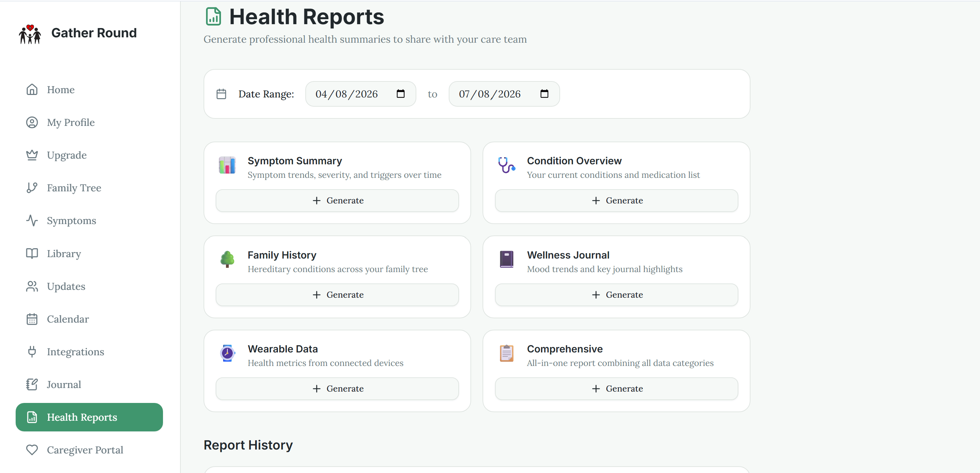Open Library in the sidebar

pyautogui.click(x=89, y=253)
